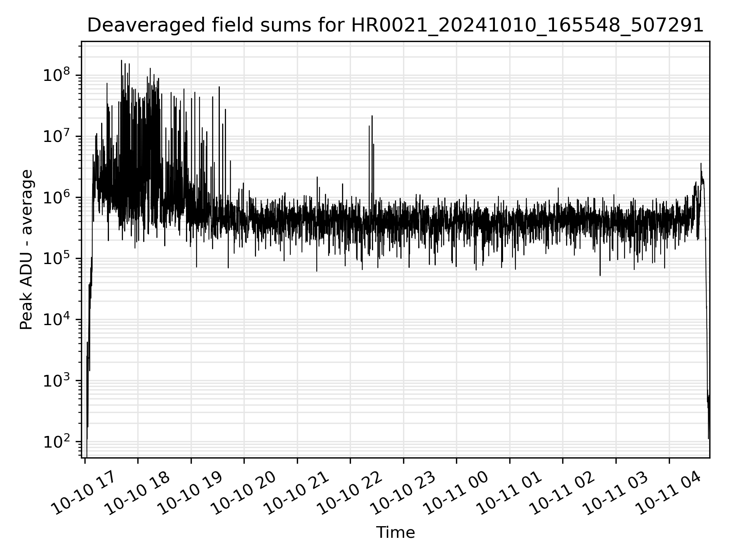Viewport: 747px width, 560px height.
Task: Click the x-axis tick label '10-11 00'
Action: coord(456,493)
